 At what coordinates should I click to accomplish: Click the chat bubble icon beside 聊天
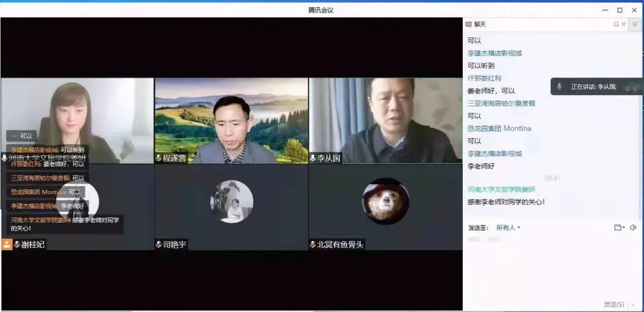click(469, 24)
